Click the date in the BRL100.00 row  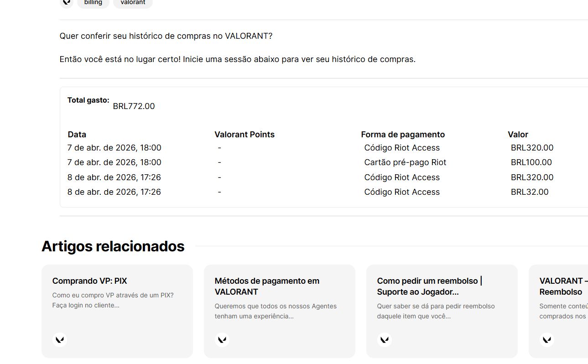[x=114, y=162]
